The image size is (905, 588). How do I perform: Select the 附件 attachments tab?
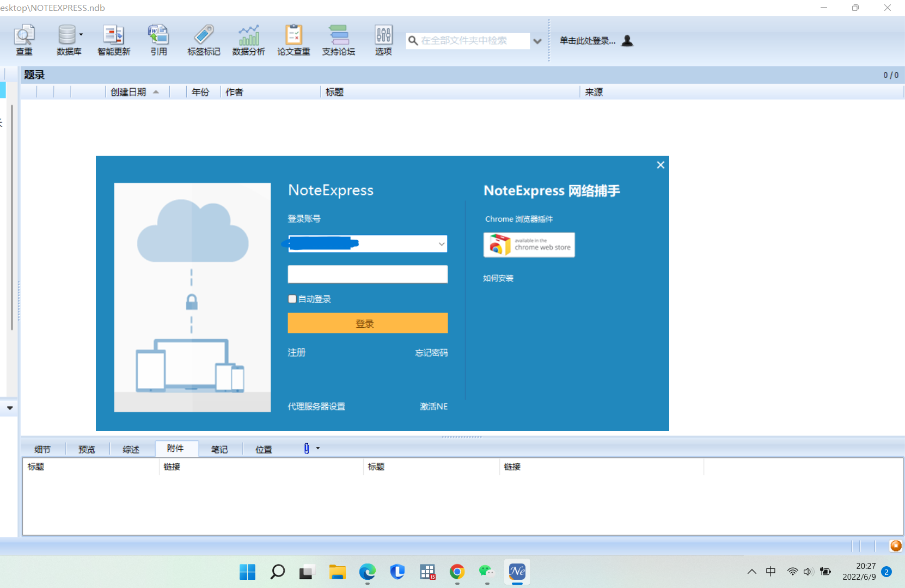coord(175,448)
